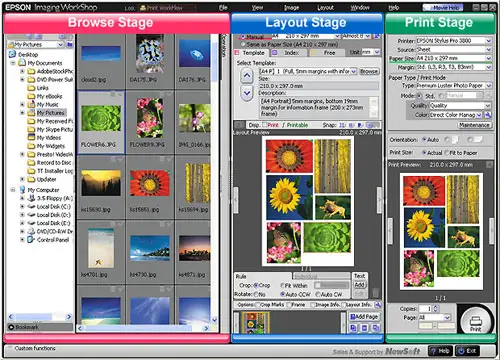Switch to the Free tab
Screen dimensions: 500x360
[327, 53]
